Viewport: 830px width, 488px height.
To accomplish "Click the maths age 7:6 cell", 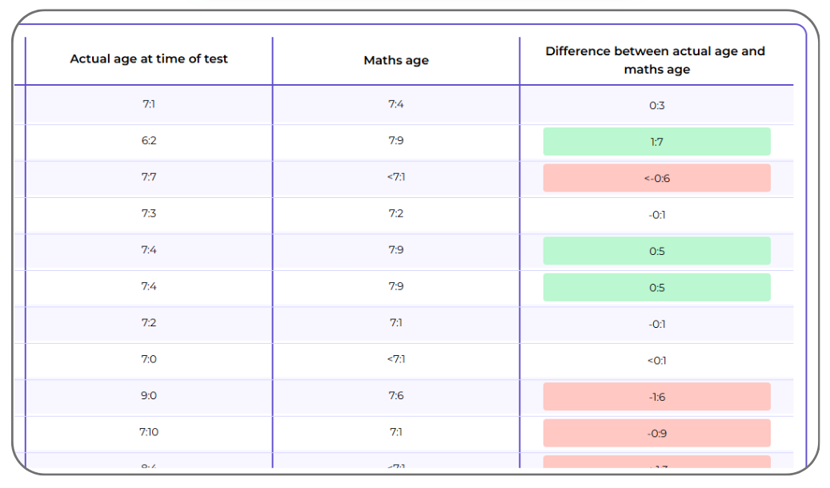I will [x=396, y=396].
